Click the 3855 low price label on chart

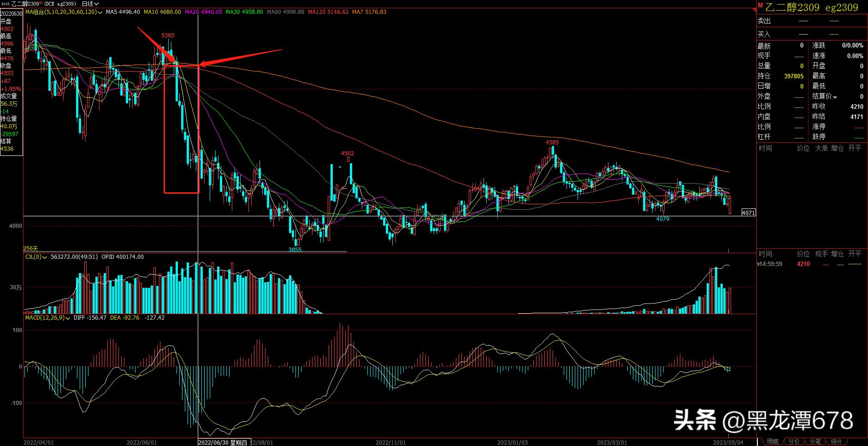point(295,250)
